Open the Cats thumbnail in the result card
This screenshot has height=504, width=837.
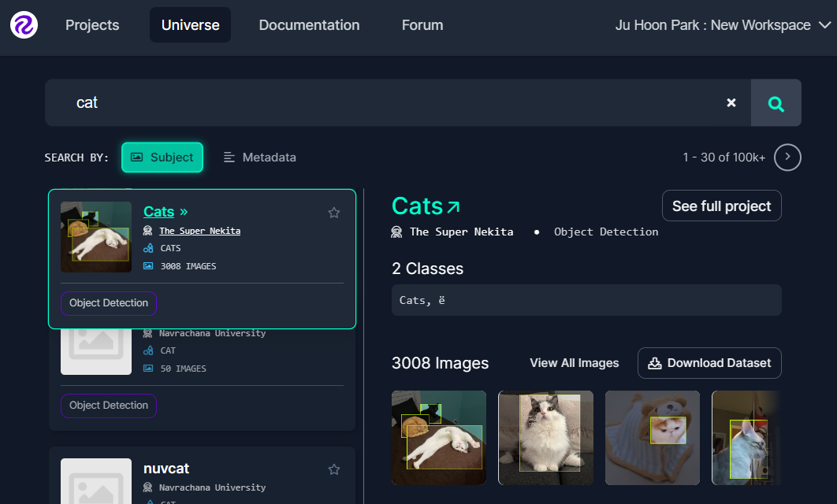pyautogui.click(x=96, y=237)
